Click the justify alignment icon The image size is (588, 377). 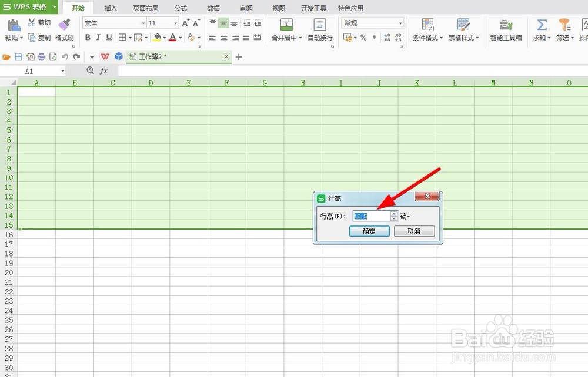246,38
